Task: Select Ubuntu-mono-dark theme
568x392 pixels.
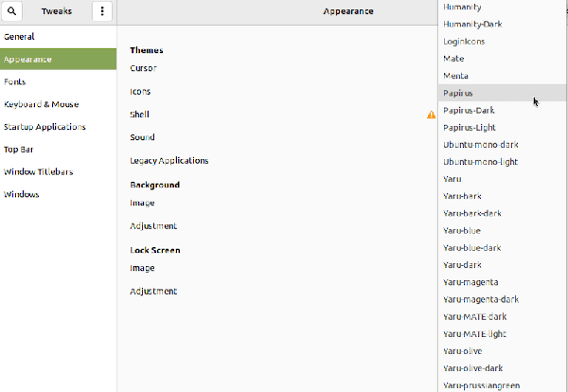Action: click(502, 145)
